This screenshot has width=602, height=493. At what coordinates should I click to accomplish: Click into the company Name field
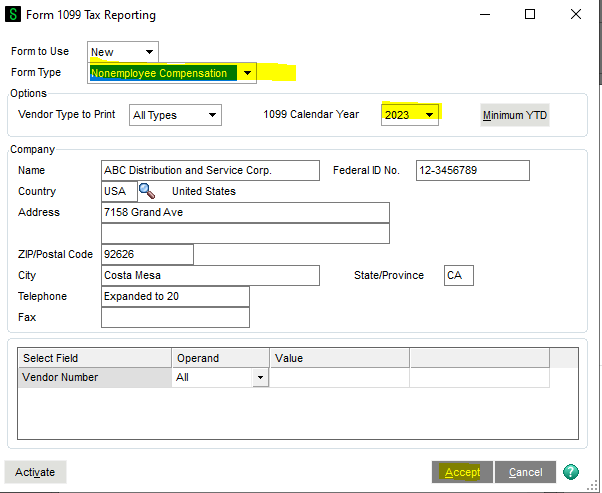coord(210,170)
